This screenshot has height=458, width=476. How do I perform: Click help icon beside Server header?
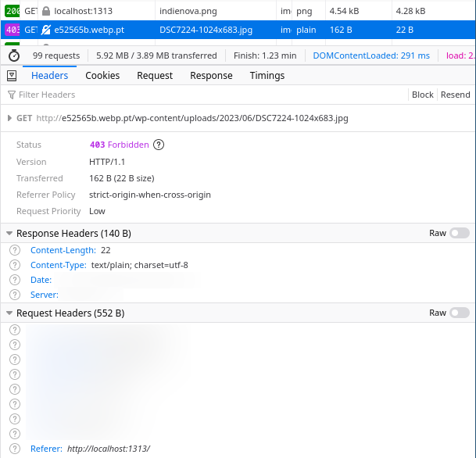point(15,295)
